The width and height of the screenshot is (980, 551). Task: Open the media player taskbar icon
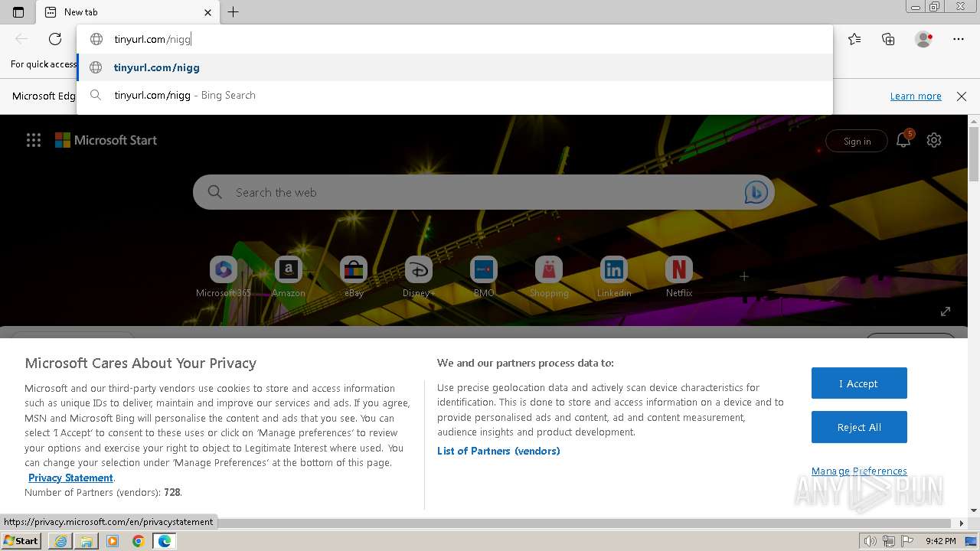(x=113, y=541)
